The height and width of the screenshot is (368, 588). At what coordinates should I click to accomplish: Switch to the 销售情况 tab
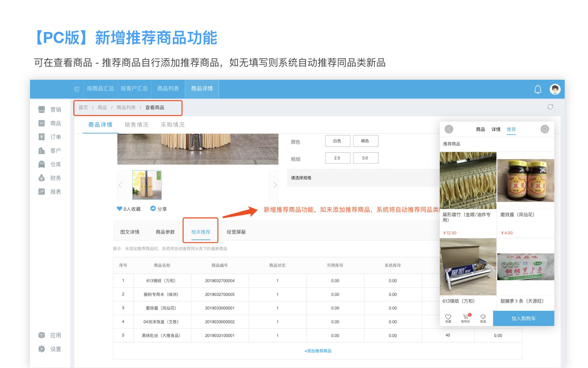pos(136,125)
